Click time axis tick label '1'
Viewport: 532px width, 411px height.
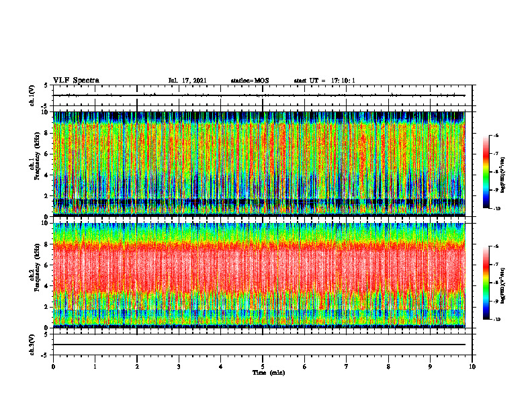pos(95,367)
